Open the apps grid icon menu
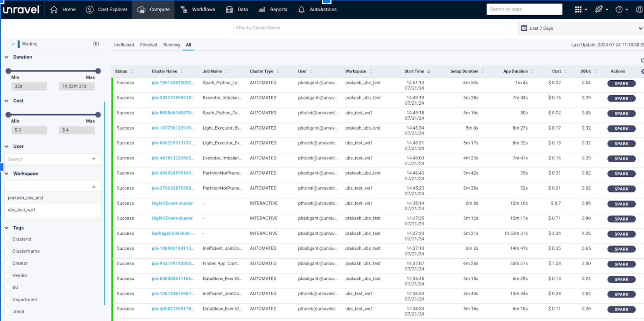 pyautogui.click(x=578, y=9)
